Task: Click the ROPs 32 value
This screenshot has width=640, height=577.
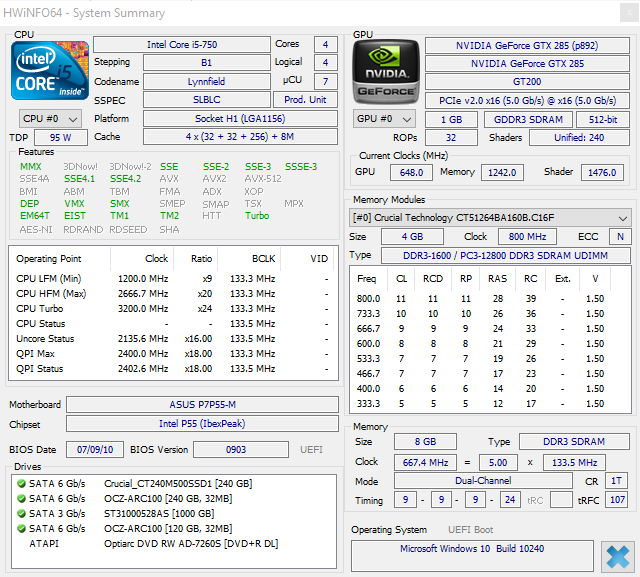Action: [x=451, y=138]
